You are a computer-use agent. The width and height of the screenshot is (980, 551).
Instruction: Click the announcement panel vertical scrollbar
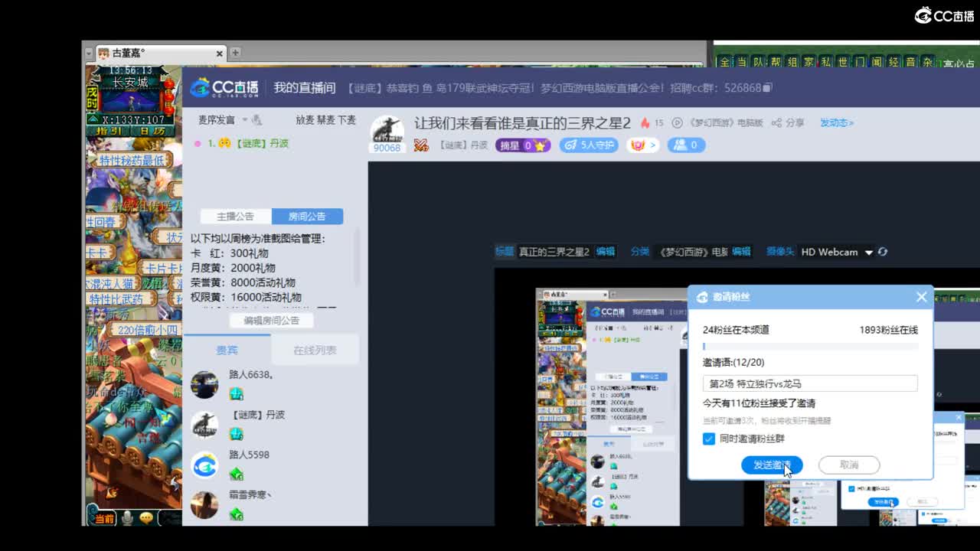(x=356, y=259)
